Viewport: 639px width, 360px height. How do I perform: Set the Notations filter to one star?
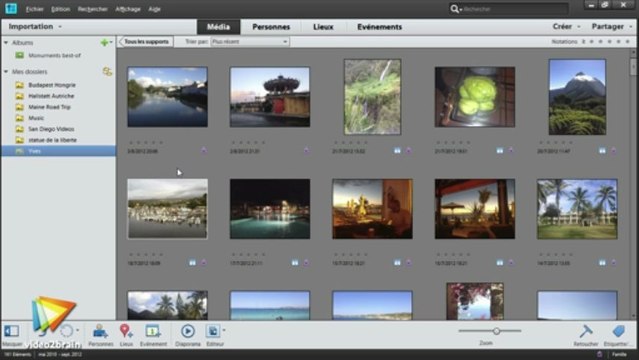point(592,42)
